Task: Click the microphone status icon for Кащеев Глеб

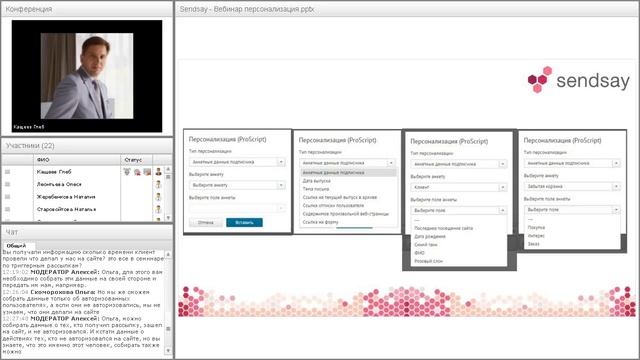Action: (127, 172)
